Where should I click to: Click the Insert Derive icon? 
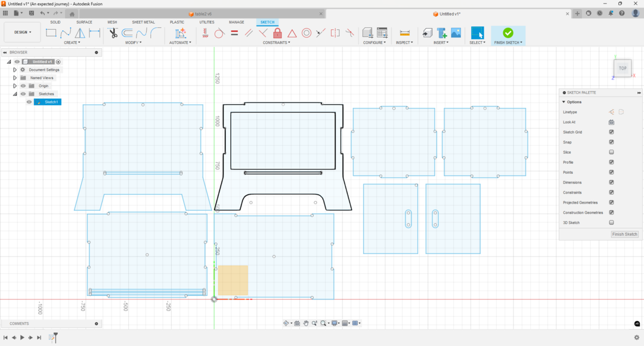point(427,33)
